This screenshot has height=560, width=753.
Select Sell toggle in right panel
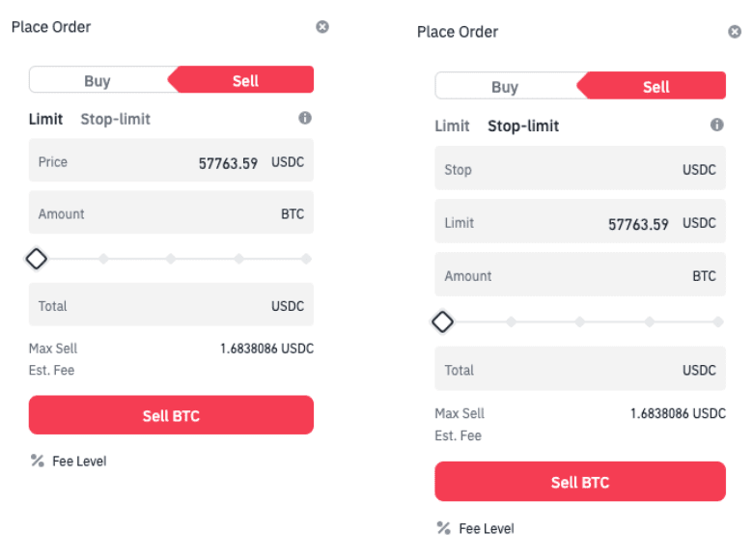tap(655, 87)
